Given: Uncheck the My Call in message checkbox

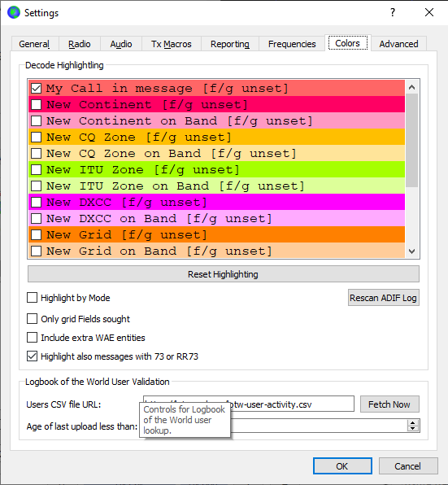Looking at the screenshot, I should coord(36,89).
